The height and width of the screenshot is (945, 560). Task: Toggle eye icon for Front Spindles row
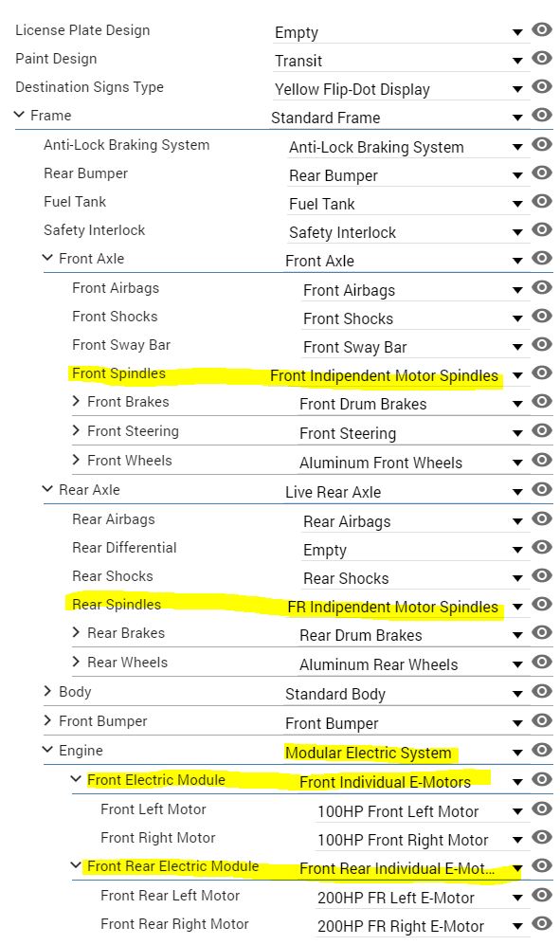pos(542,373)
